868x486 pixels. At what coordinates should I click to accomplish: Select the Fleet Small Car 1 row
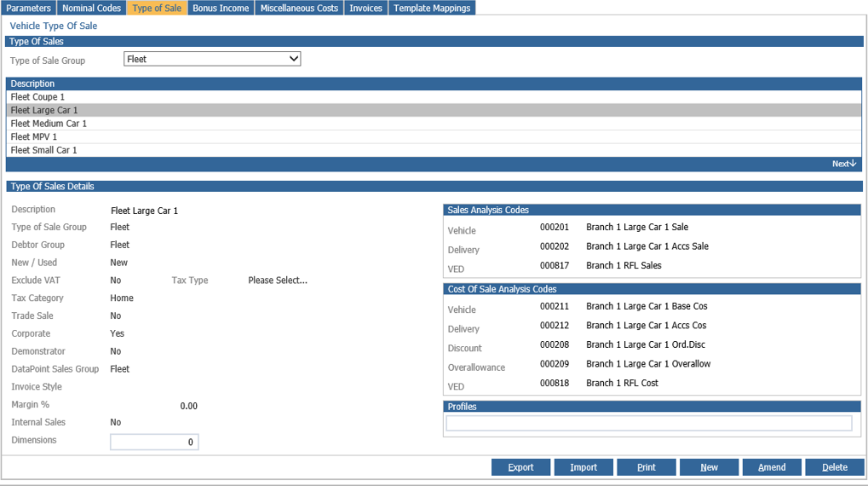[x=434, y=150]
